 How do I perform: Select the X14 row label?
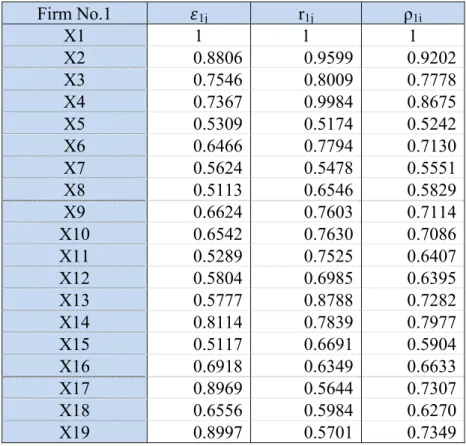[74, 322]
